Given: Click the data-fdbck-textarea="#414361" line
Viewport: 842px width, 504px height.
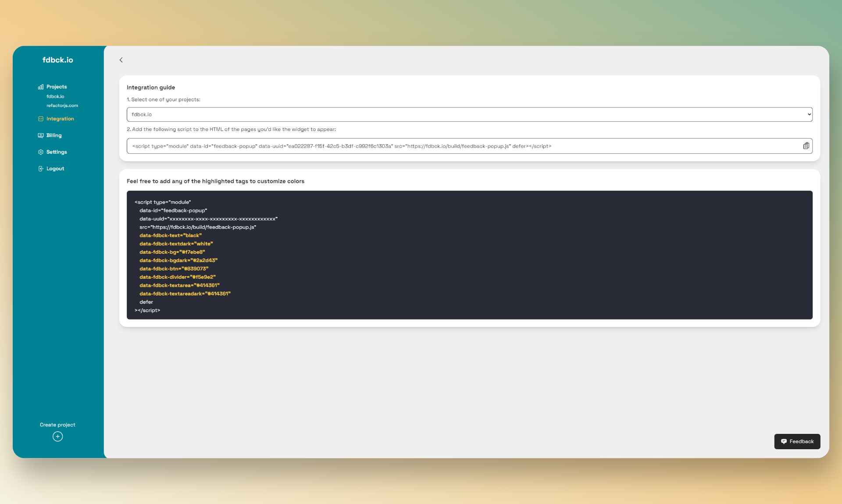Looking at the screenshot, I should (x=179, y=285).
